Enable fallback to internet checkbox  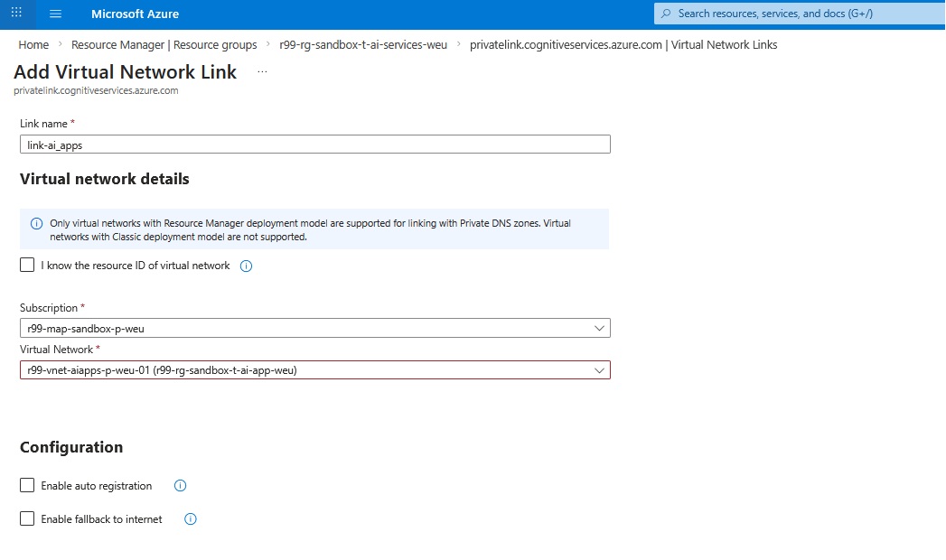27,519
